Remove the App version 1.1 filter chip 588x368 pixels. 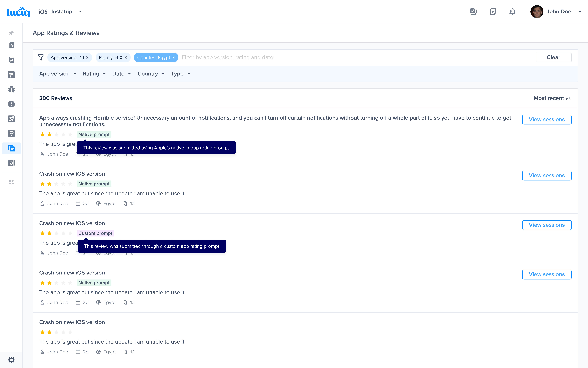tap(87, 58)
